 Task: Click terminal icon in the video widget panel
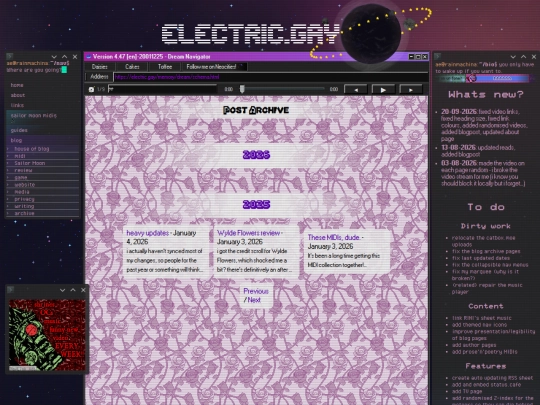pyautogui.click(x=10, y=290)
